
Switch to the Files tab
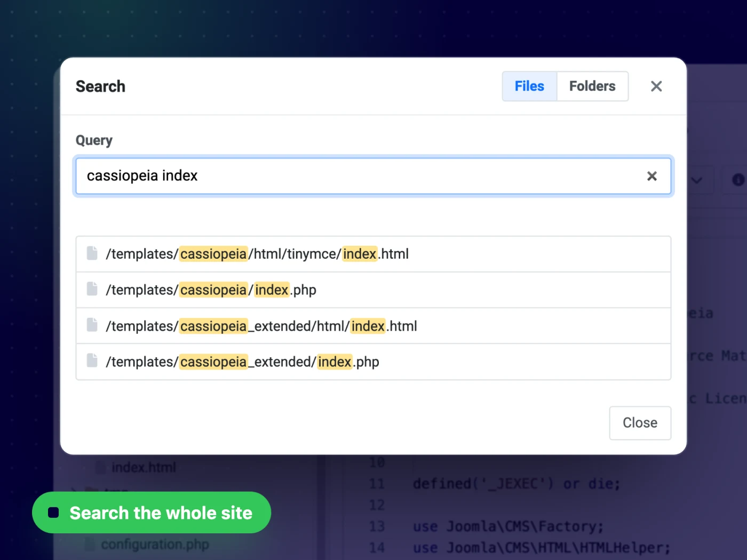(x=529, y=86)
